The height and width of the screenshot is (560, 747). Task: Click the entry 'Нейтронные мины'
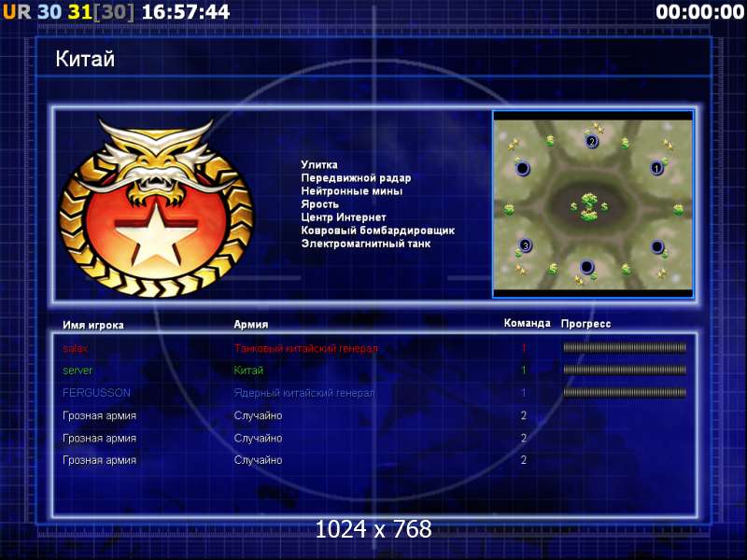pyautogui.click(x=352, y=191)
